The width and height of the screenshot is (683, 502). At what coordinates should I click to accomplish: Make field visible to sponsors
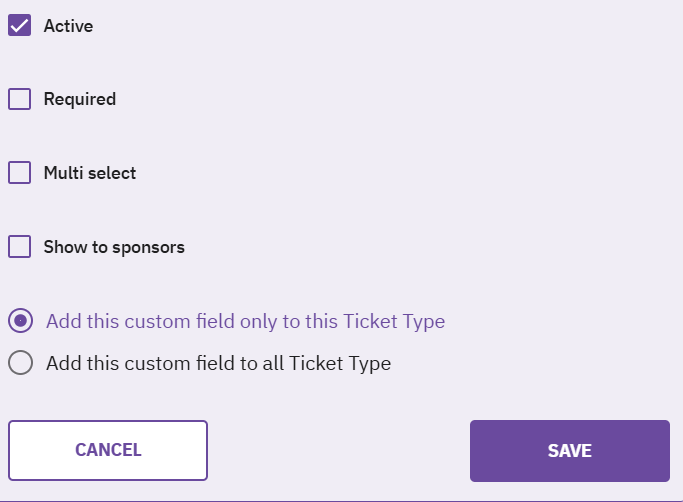(20, 247)
